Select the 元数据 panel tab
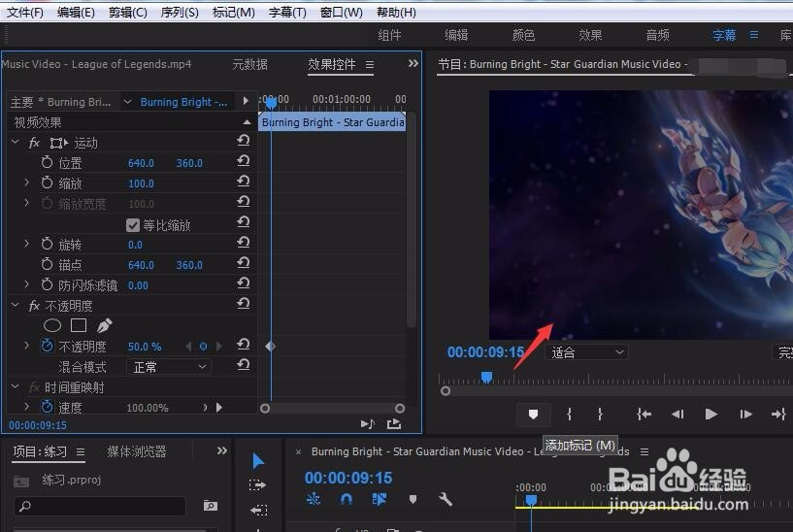 (x=249, y=64)
